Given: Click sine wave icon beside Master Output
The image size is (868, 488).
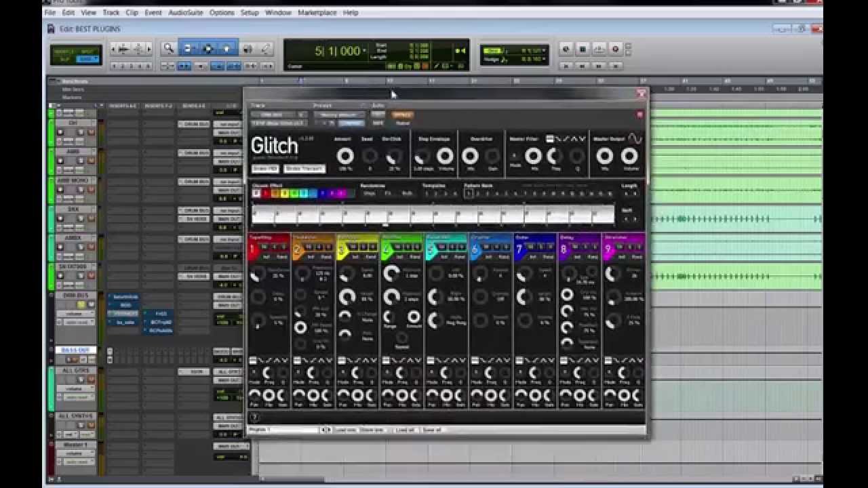Looking at the screenshot, I should click(x=635, y=138).
